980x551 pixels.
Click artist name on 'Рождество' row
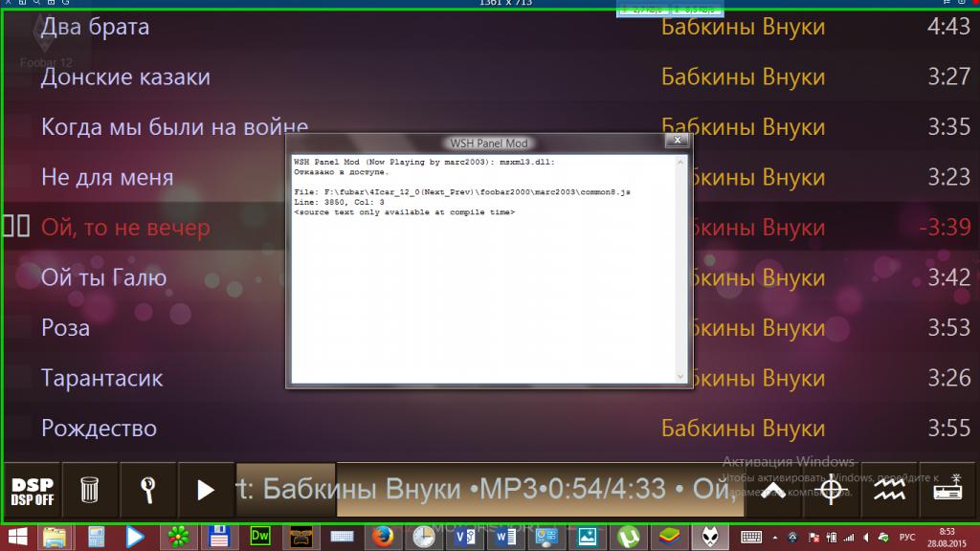coord(743,428)
